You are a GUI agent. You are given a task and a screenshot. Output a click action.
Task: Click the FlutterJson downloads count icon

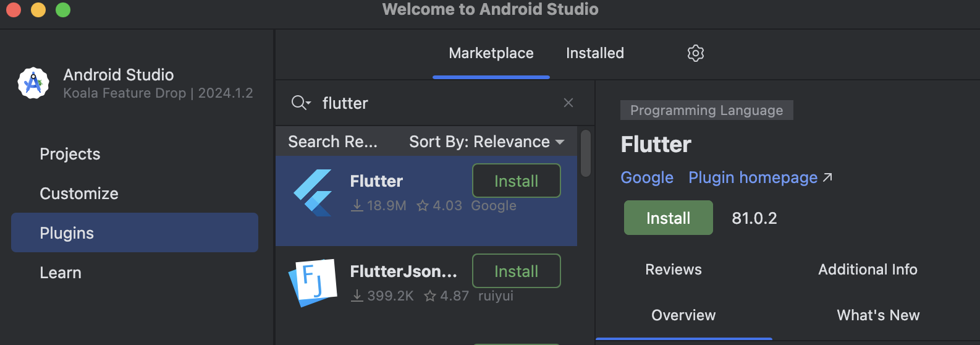tap(357, 296)
